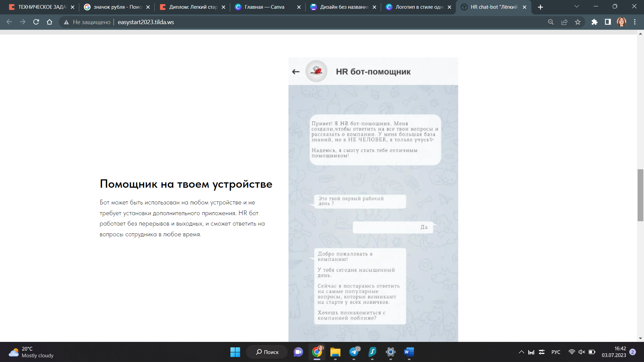644x362 pixels.
Task: Open Chrome three-dot menu
Action: pyautogui.click(x=635, y=22)
